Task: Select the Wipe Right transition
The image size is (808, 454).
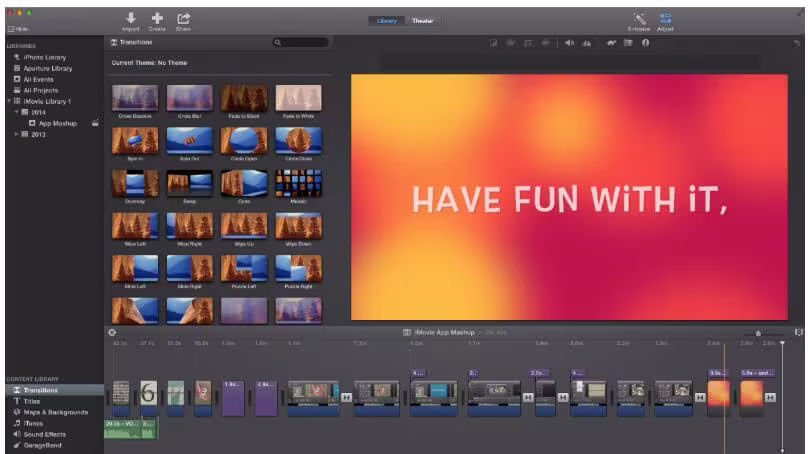Action: pyautogui.click(x=190, y=226)
